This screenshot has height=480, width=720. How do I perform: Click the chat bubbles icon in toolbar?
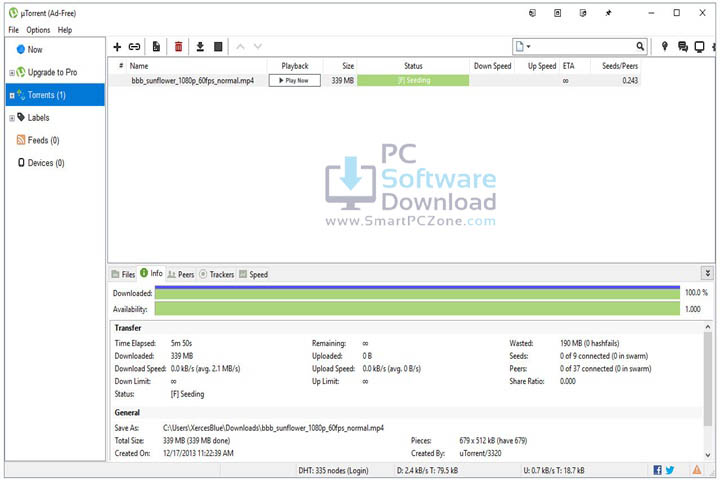[x=683, y=46]
